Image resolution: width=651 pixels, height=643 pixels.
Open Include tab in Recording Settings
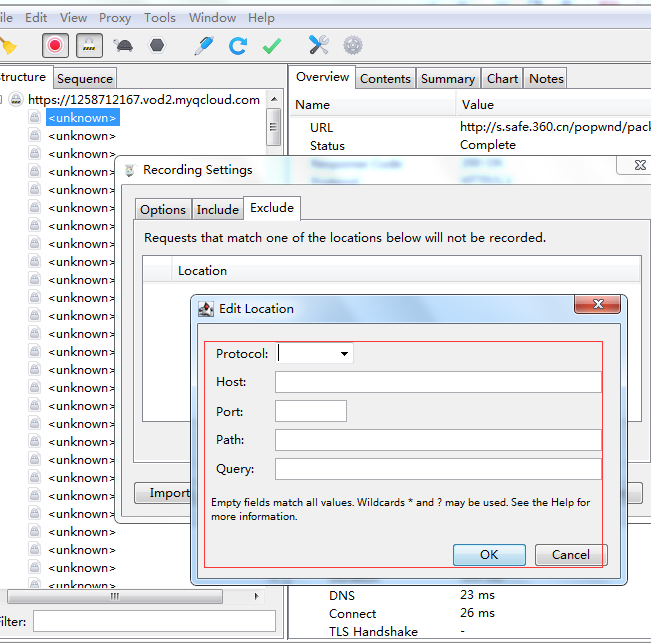point(218,210)
